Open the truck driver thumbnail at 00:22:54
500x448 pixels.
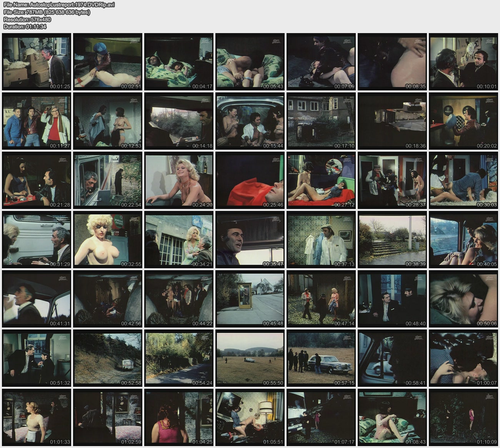(108, 181)
